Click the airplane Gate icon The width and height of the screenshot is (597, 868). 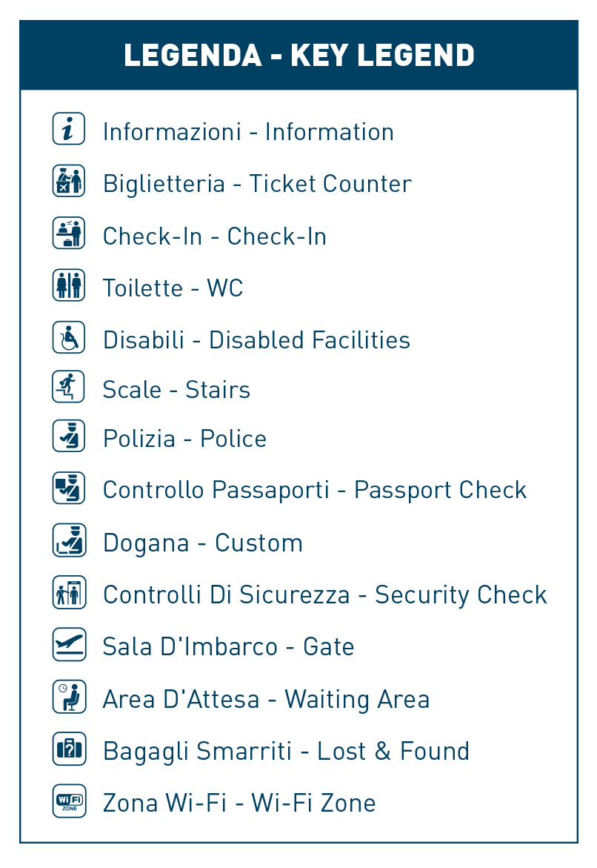pyautogui.click(x=69, y=644)
